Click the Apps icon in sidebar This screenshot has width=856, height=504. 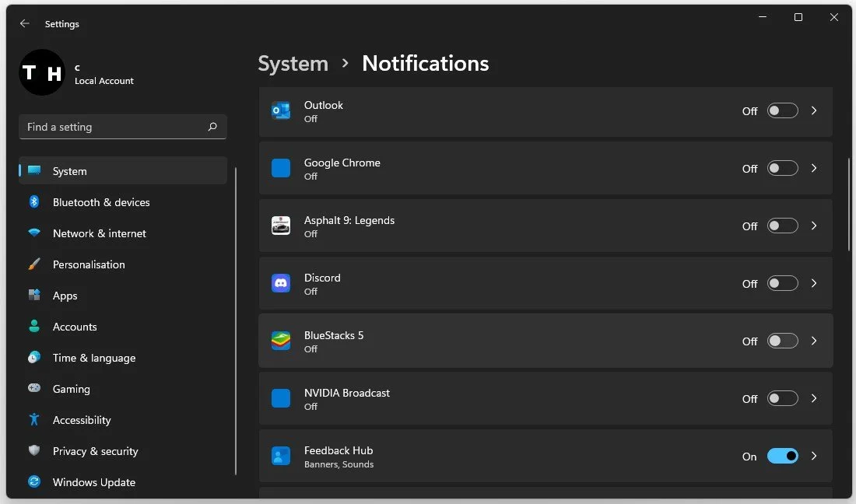pyautogui.click(x=33, y=295)
